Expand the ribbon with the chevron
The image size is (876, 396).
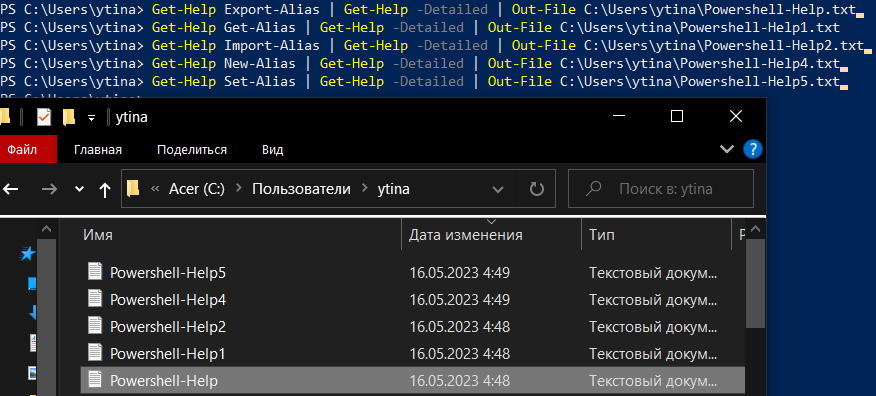(726, 149)
